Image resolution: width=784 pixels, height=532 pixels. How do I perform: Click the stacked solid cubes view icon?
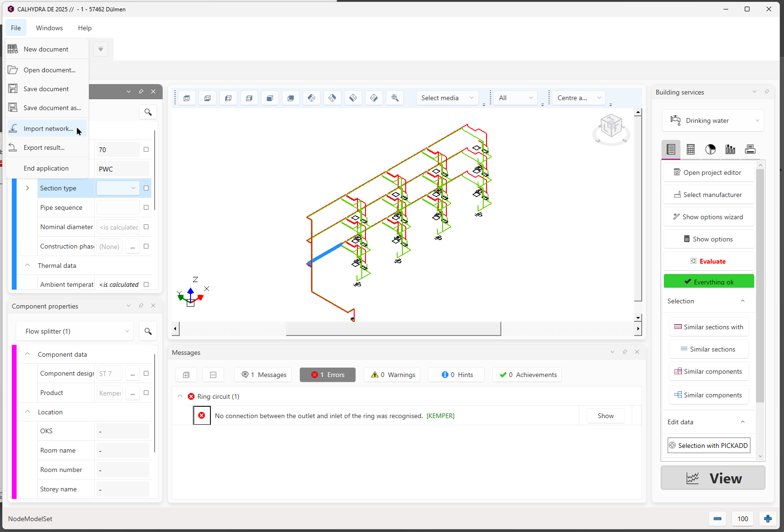click(x=291, y=98)
